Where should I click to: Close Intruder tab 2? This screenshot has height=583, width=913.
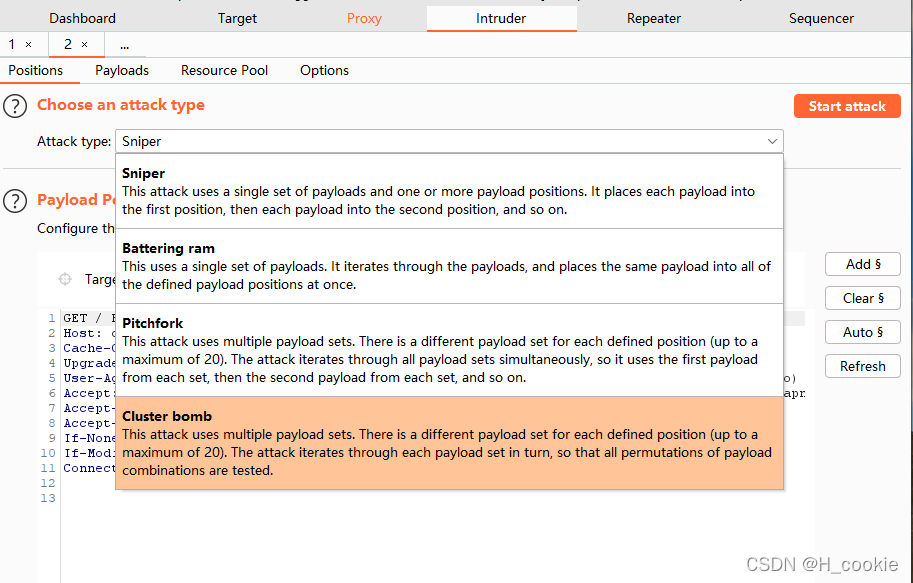click(84, 44)
